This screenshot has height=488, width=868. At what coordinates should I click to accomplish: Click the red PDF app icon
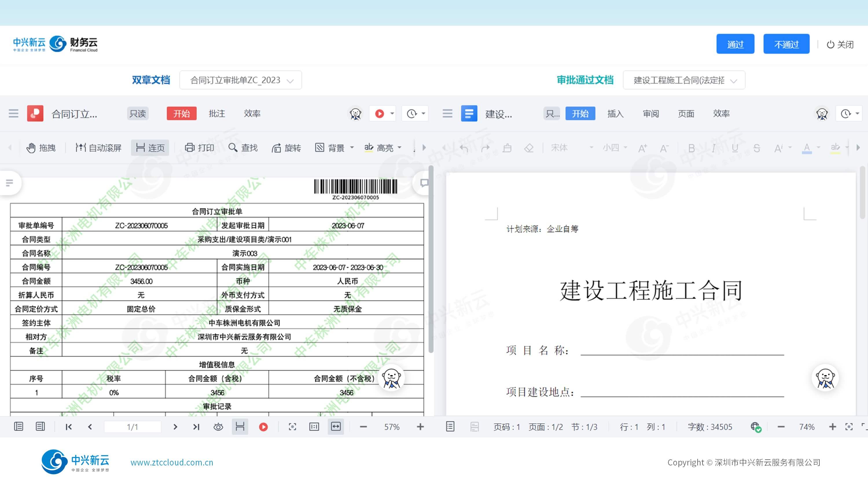point(35,113)
